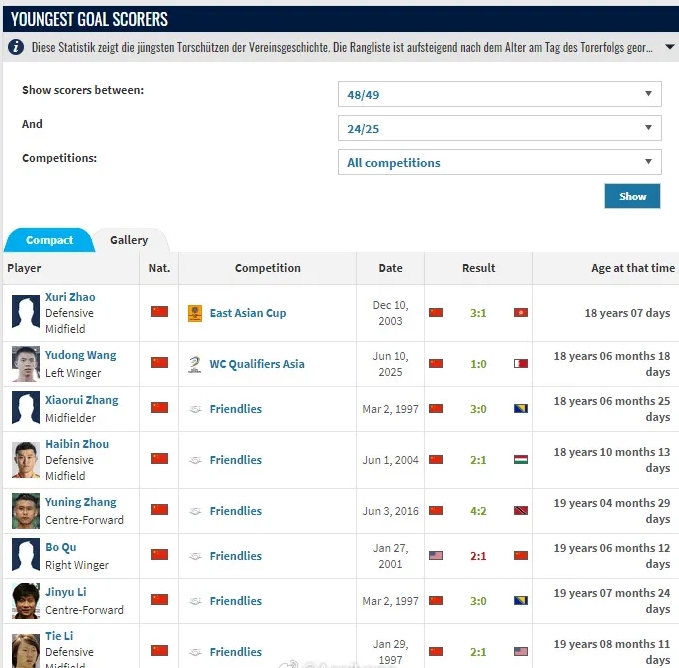Open the 3:0 result in Xiaorui Zhang row
The height and width of the screenshot is (668, 679).
pos(478,409)
